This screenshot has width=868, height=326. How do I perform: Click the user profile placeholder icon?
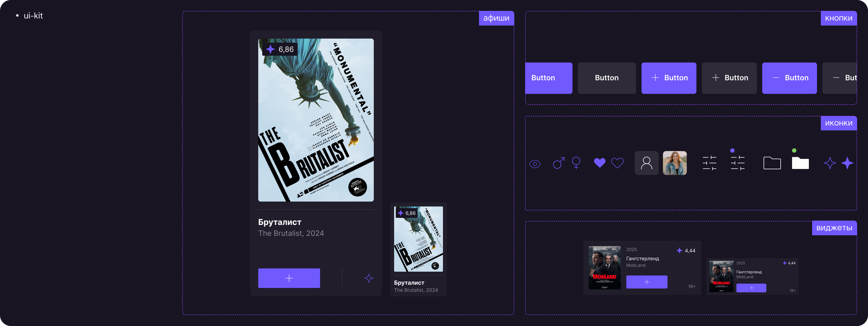(646, 163)
